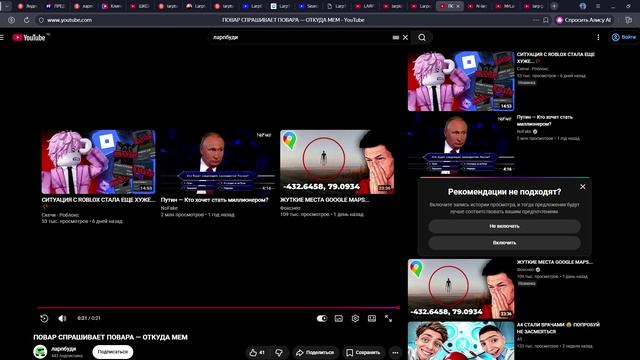The width and height of the screenshot is (640, 360).
Task: Save the video with Сохранить button
Action: click(363, 352)
